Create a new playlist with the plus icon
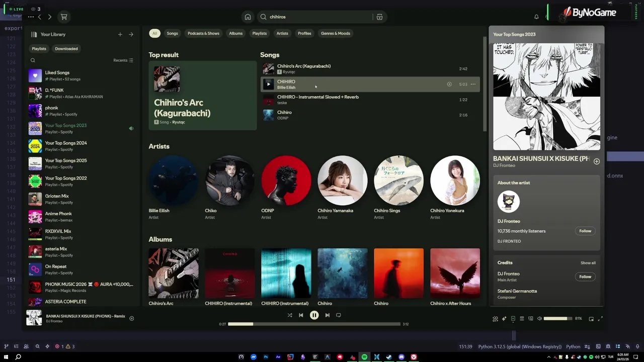Screen dimensions: 644x362 click(x=120, y=34)
